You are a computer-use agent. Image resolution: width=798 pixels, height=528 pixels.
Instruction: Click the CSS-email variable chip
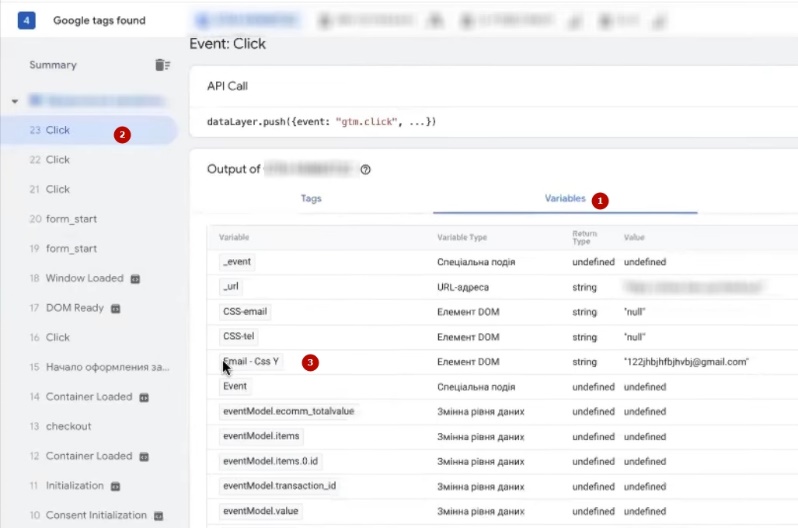pyautogui.click(x=245, y=312)
